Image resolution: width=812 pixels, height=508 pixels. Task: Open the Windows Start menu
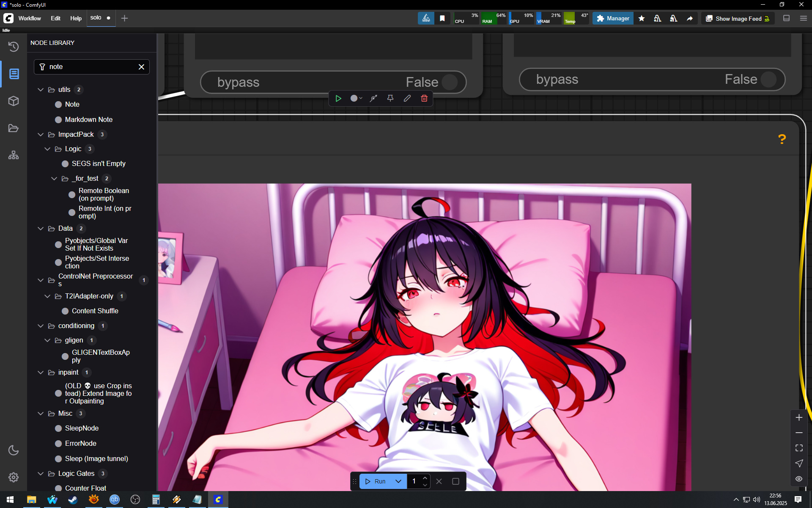10,500
